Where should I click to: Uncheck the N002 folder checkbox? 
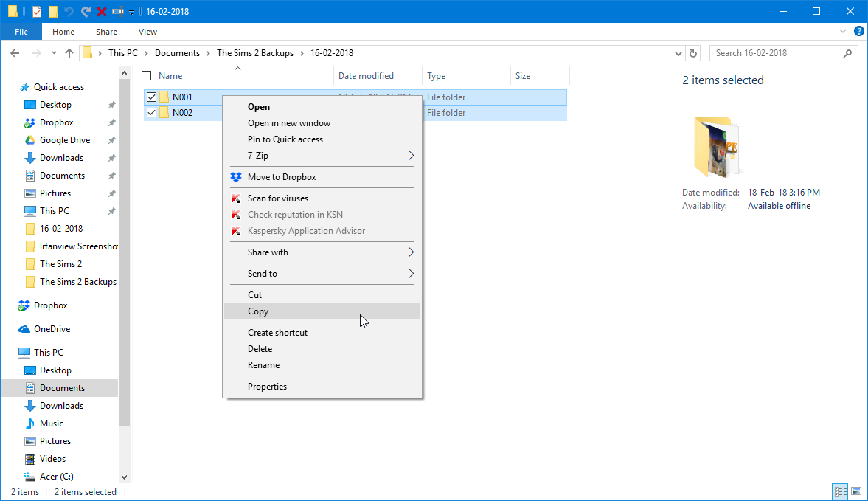point(151,112)
